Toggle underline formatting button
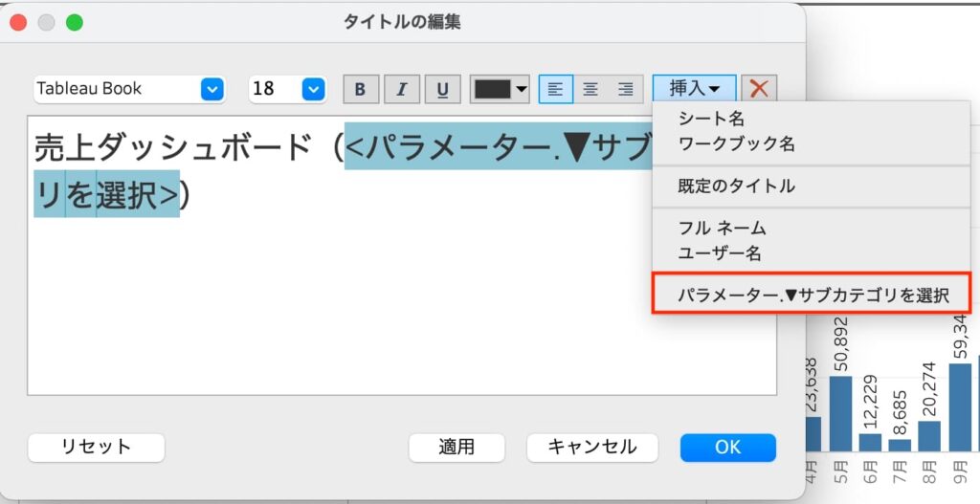This screenshot has height=504, width=980. (x=442, y=89)
